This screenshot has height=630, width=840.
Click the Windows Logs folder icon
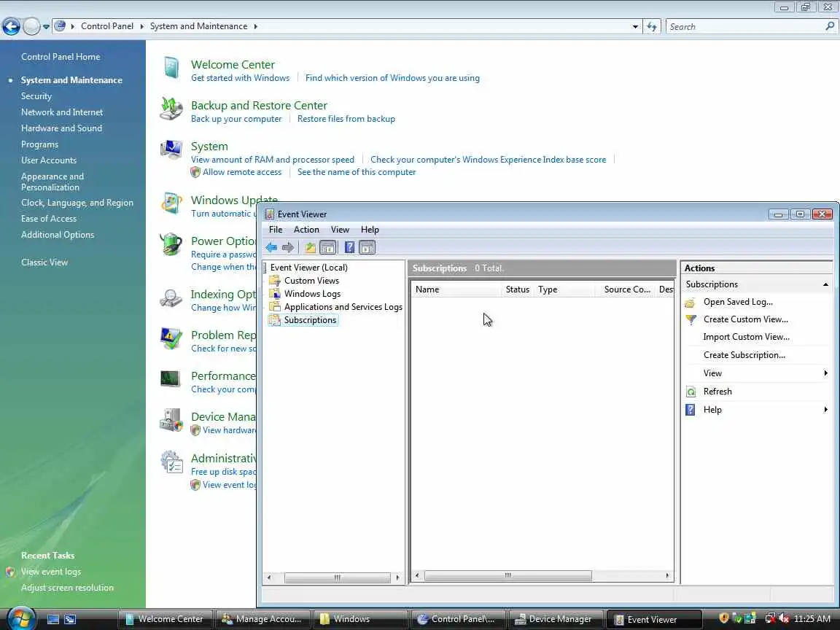(274, 294)
